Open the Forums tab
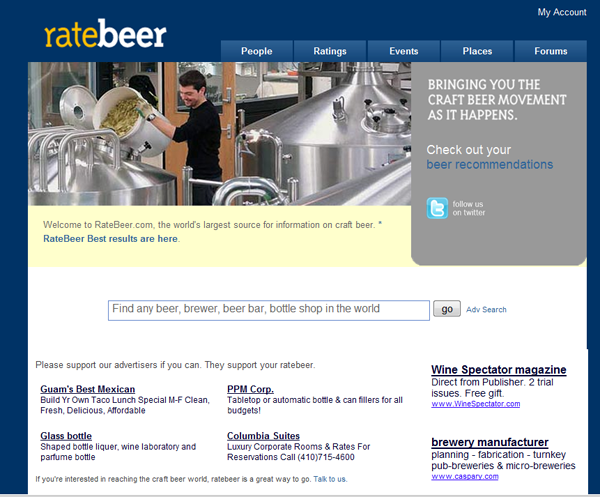 pos(551,51)
